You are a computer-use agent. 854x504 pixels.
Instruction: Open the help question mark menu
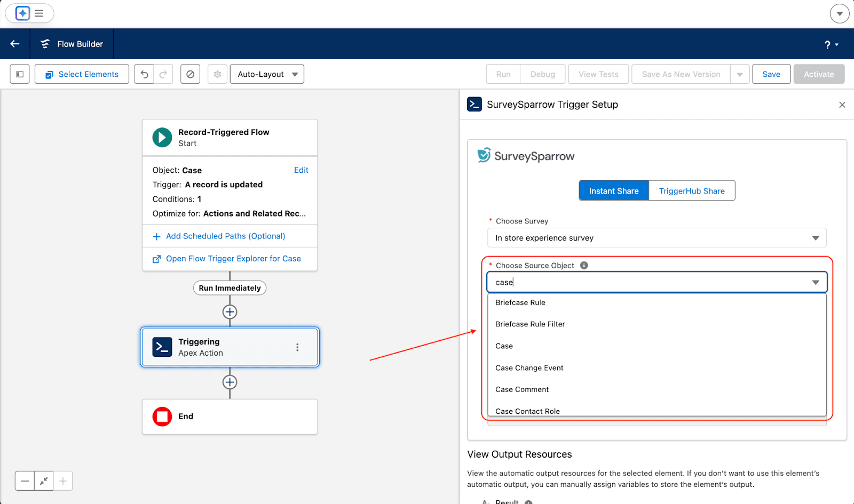pos(831,45)
